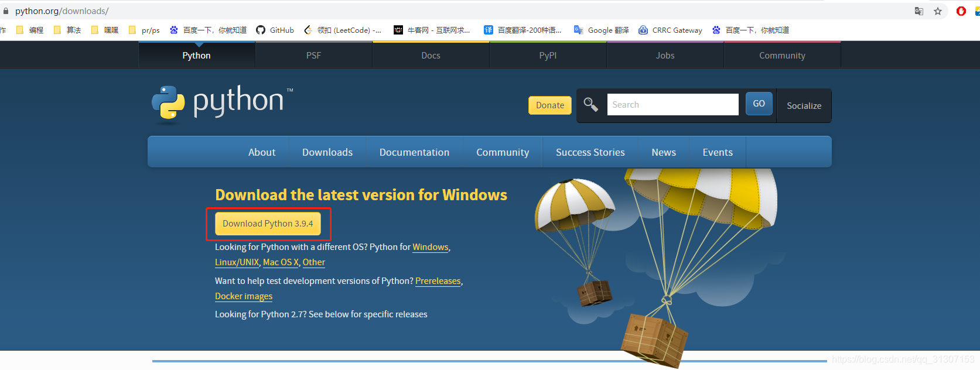Click the translate page icon in address bar

pos(919,11)
